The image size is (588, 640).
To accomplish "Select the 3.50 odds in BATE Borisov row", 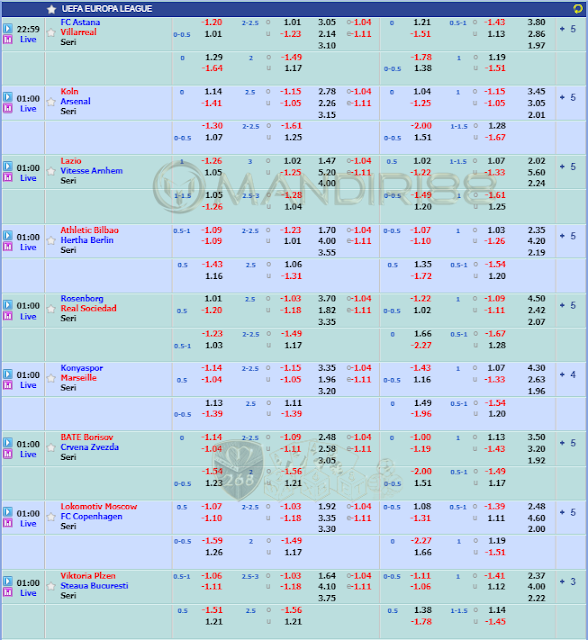I will click(x=536, y=437).
